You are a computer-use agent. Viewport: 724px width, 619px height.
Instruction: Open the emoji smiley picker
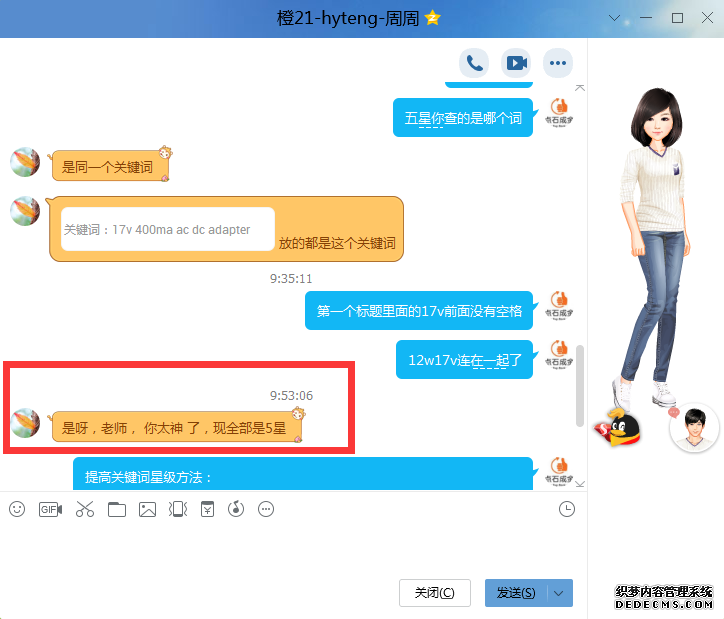17,509
